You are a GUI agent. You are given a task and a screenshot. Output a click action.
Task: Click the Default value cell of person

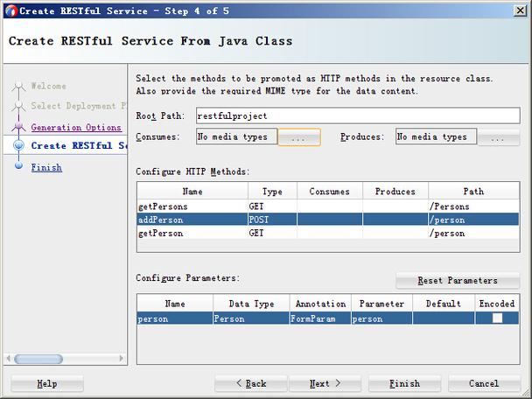tap(444, 318)
